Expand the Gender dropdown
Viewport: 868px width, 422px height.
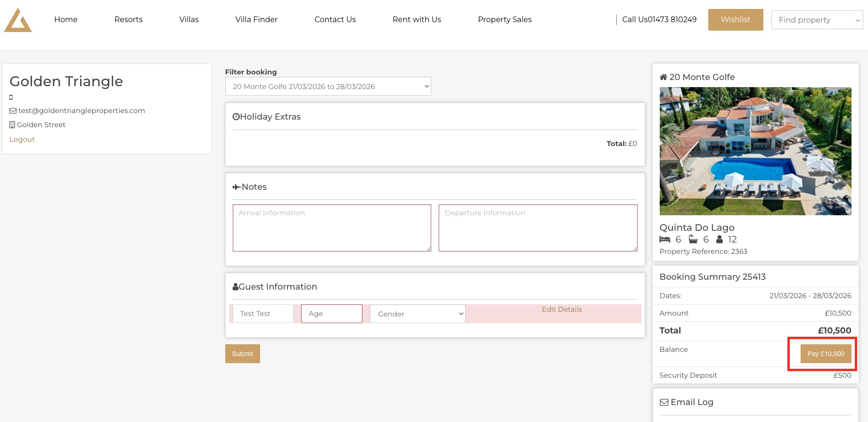[418, 314]
